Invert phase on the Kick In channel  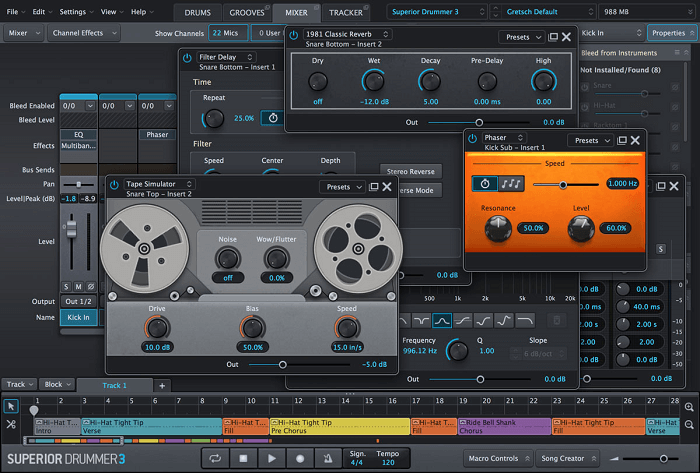click(91, 286)
